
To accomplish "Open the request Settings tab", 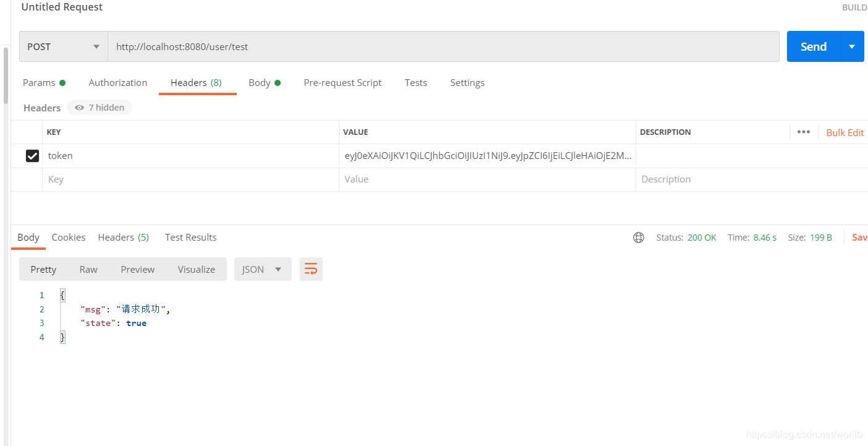I will click(467, 82).
